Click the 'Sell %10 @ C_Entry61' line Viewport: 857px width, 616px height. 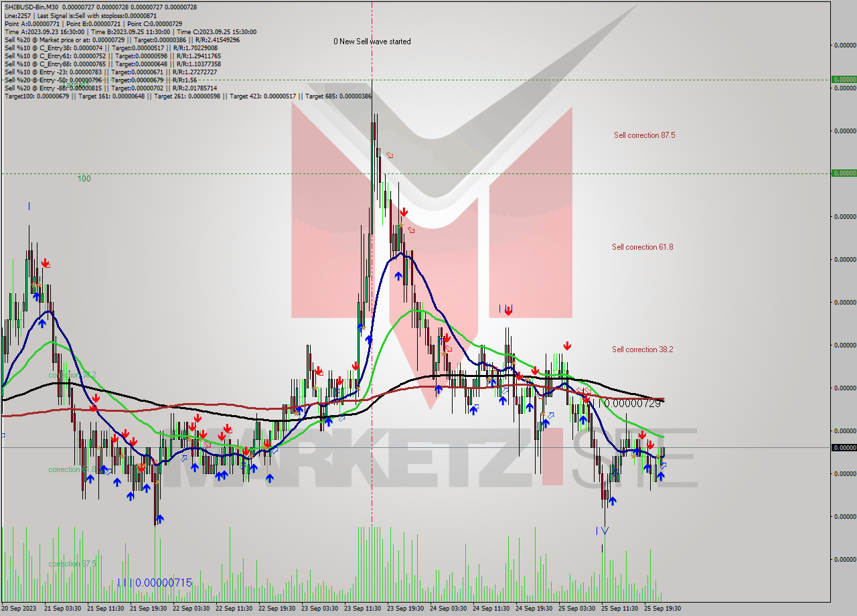tap(112, 56)
